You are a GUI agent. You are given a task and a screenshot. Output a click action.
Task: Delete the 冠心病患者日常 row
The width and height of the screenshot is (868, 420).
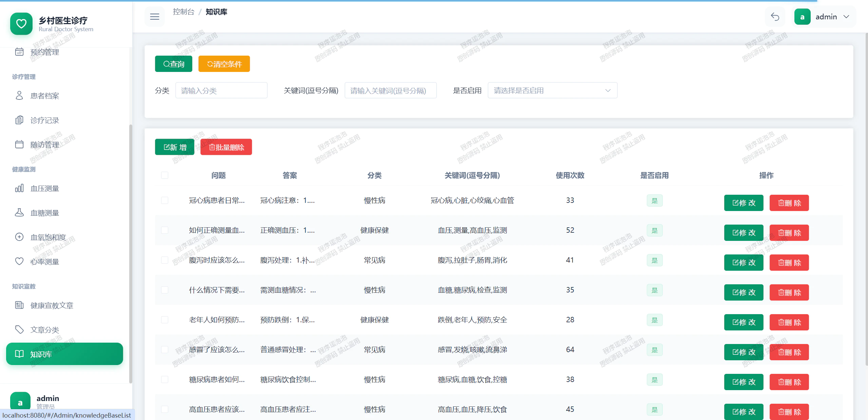789,203
